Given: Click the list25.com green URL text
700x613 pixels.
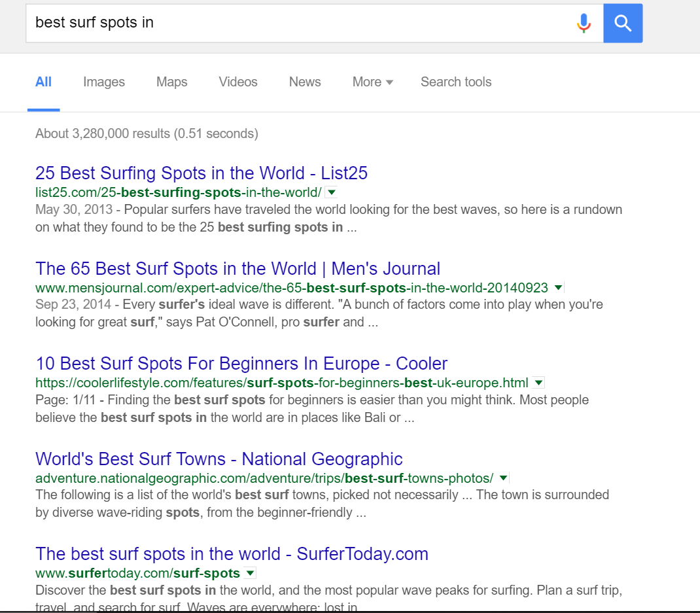Looking at the screenshot, I should (x=178, y=192).
